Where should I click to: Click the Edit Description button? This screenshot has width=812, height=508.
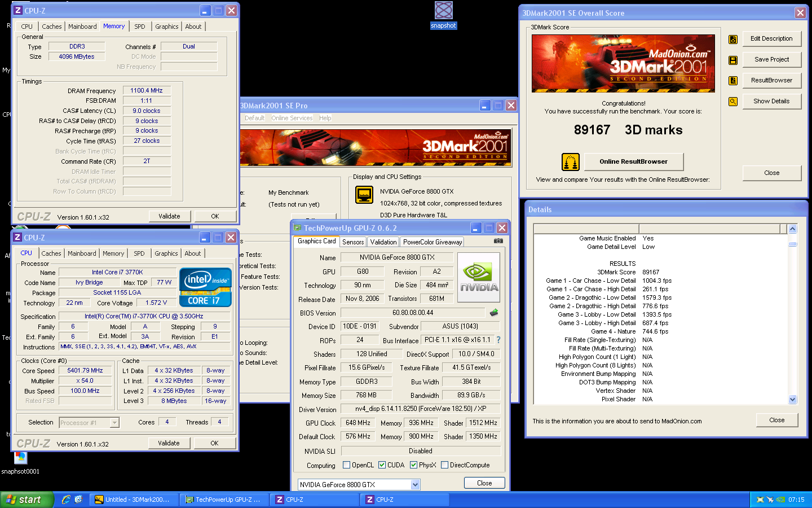[x=771, y=38]
